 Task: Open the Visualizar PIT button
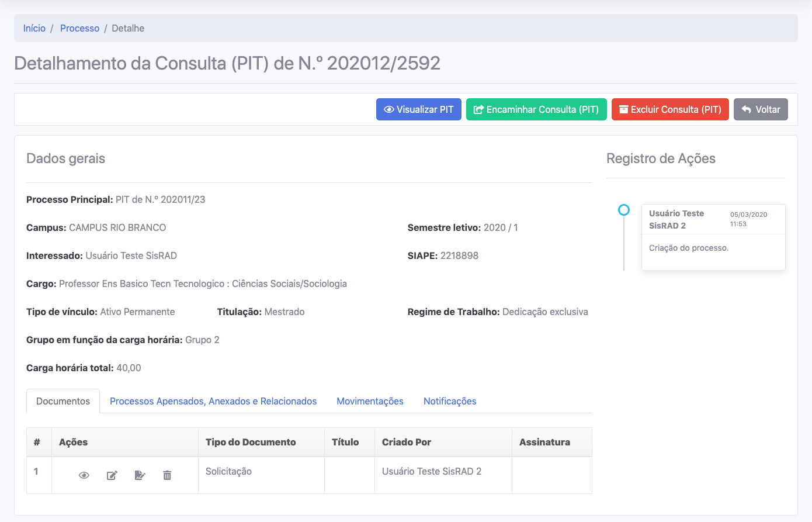(418, 109)
